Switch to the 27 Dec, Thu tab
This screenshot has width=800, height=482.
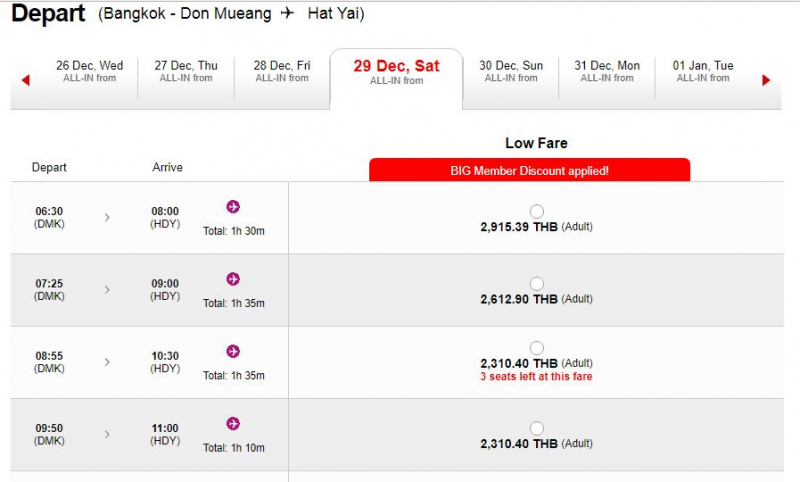click(186, 72)
